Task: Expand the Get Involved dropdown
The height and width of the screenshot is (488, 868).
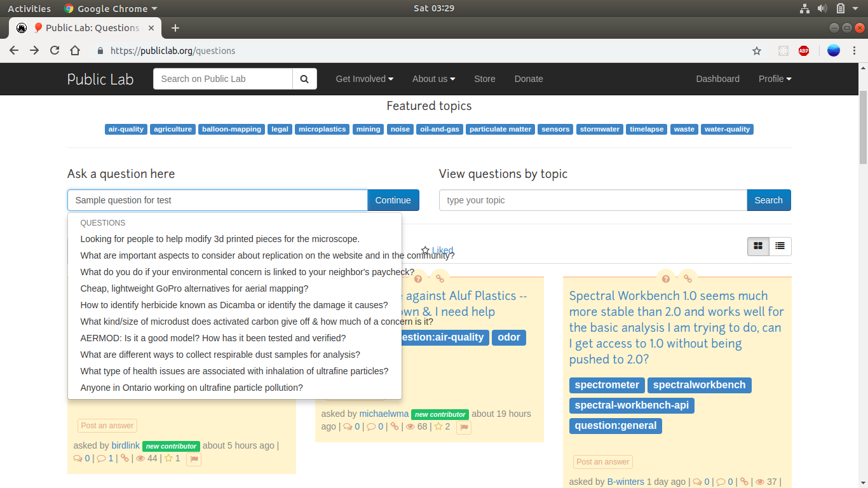Action: (365, 79)
